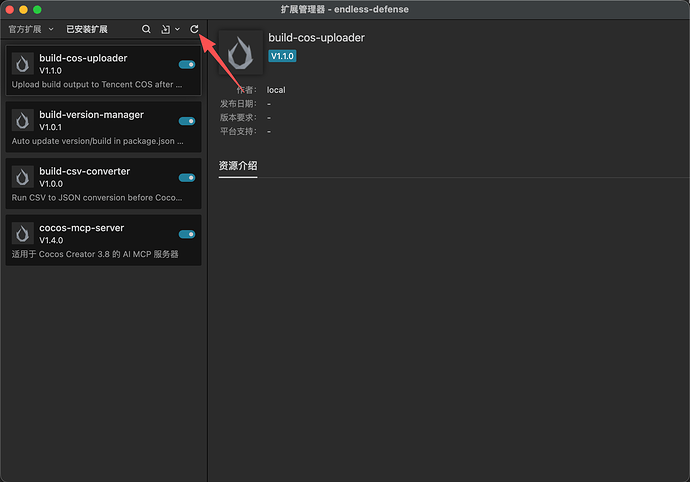Switch to the 已安装扩展 tab

point(87,29)
